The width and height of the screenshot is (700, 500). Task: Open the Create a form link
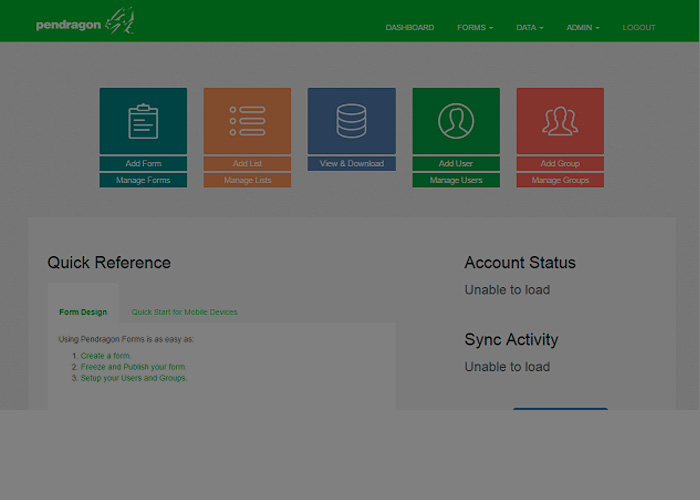tap(106, 356)
